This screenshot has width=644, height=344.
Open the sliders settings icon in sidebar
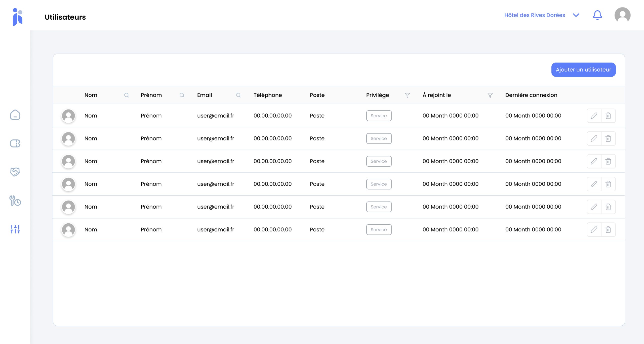coord(15,229)
